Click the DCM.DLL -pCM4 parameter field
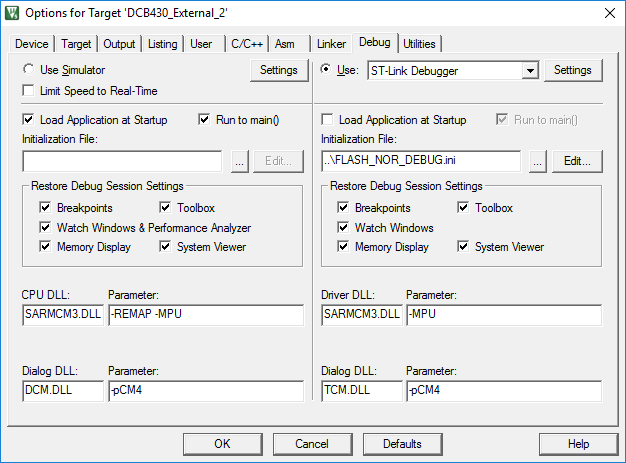 coord(206,391)
